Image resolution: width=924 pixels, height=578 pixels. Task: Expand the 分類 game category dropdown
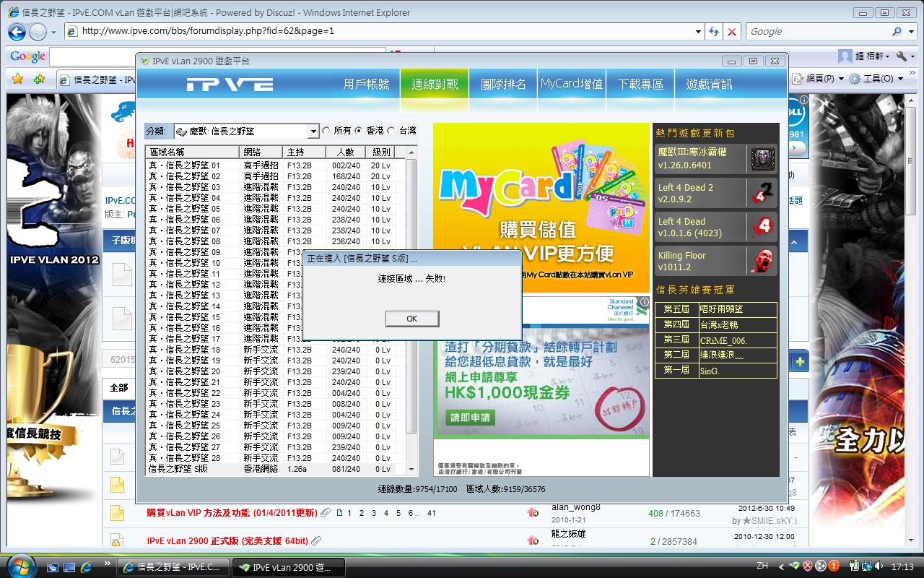(x=313, y=131)
